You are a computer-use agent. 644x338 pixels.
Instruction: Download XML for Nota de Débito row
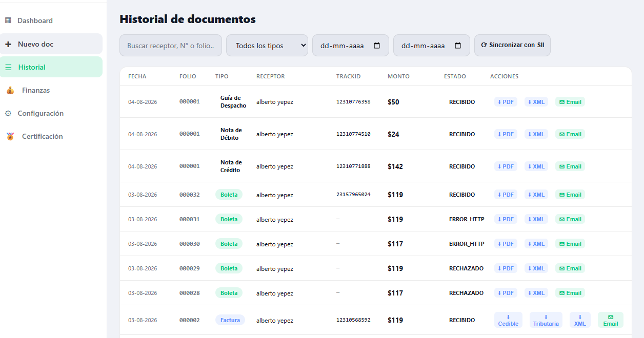coord(536,134)
